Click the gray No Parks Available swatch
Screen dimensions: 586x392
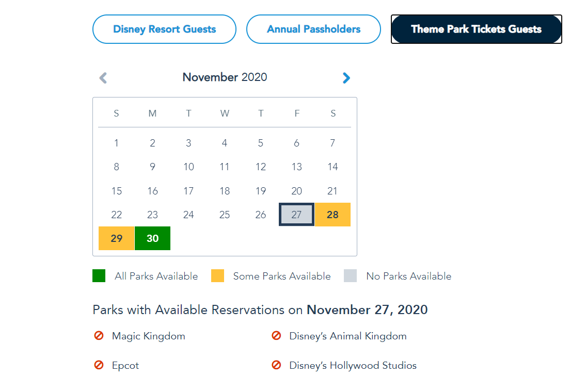pos(350,276)
